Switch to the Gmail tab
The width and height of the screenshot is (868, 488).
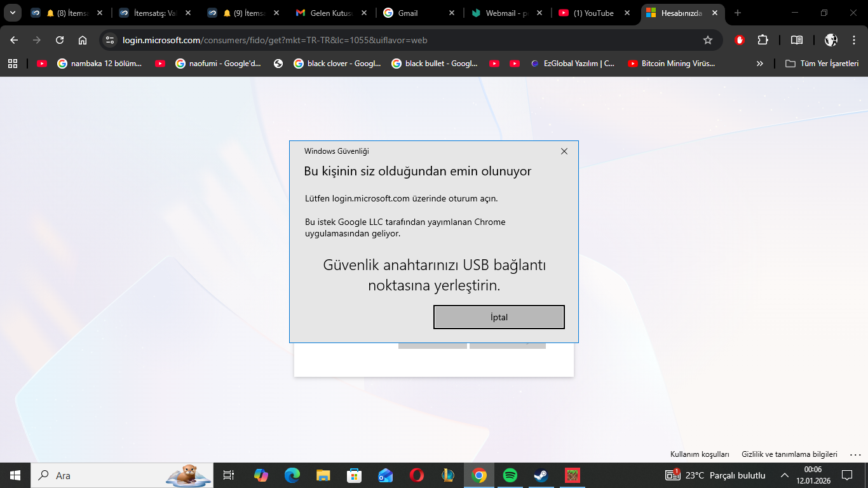coord(419,13)
